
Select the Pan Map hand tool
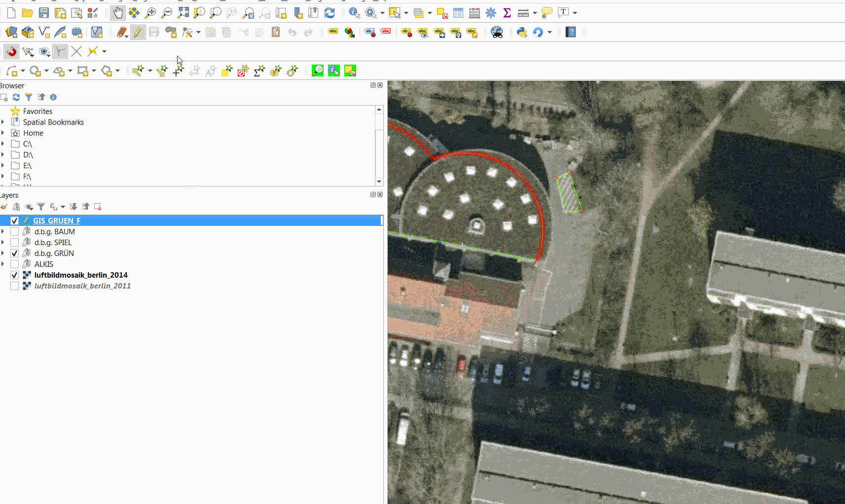[x=118, y=13]
